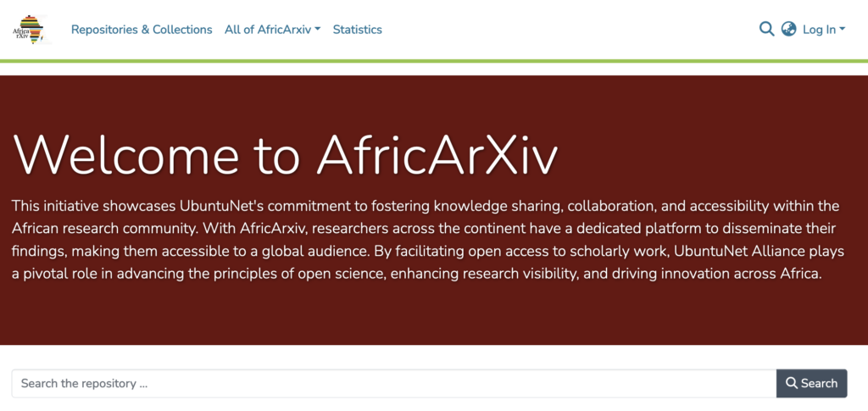Screen dimensions: 868x411
Task: Click the dark Search button
Action: pyautogui.click(x=811, y=383)
